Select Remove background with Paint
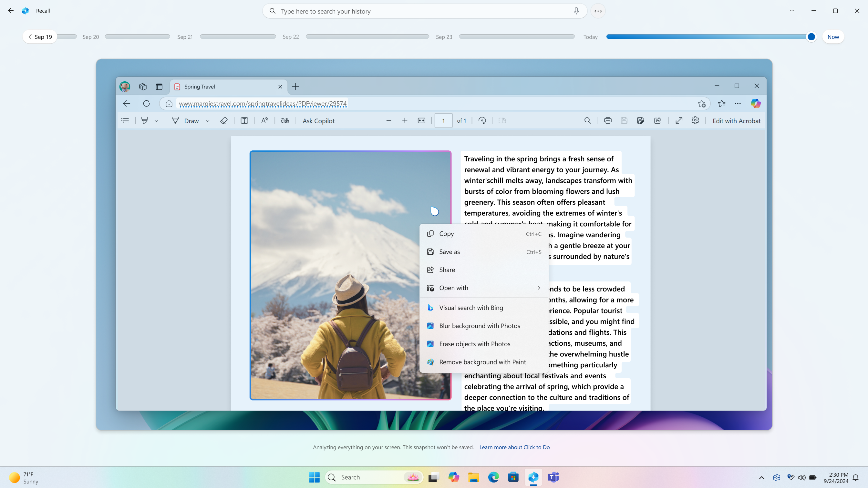 [483, 362]
